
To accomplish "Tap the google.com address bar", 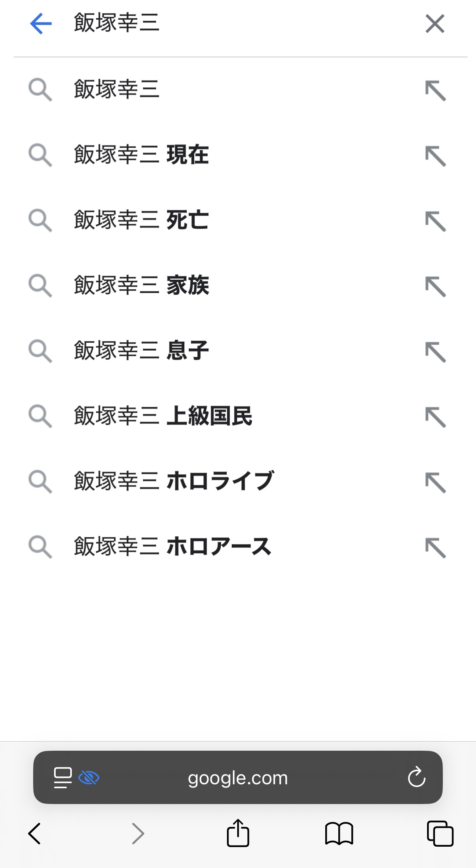I will [238, 778].
